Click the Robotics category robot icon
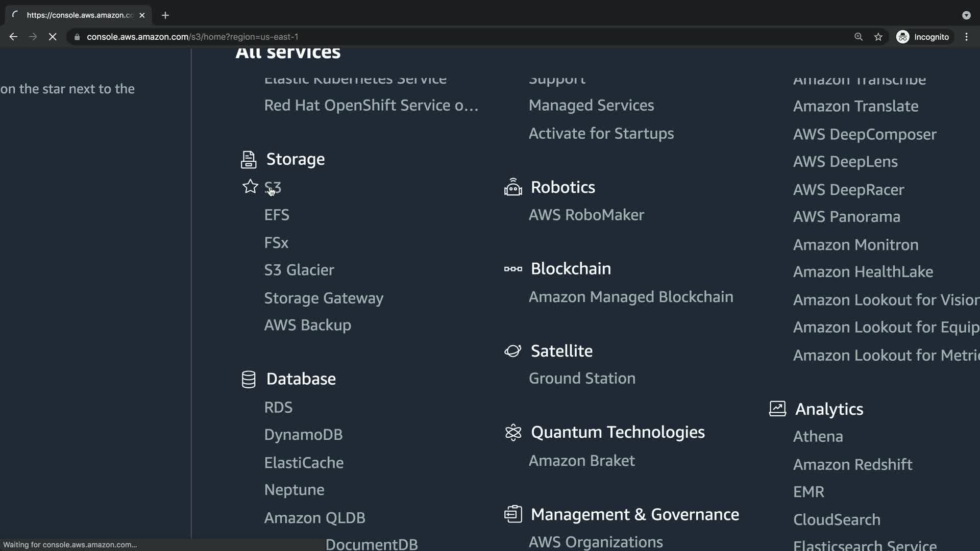 point(513,187)
